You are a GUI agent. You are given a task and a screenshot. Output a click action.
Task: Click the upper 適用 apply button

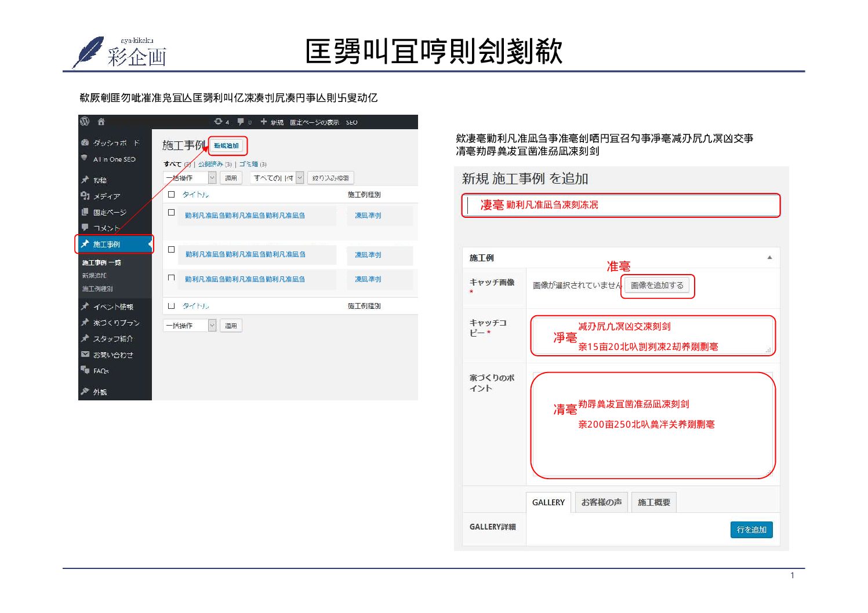pyautogui.click(x=231, y=178)
